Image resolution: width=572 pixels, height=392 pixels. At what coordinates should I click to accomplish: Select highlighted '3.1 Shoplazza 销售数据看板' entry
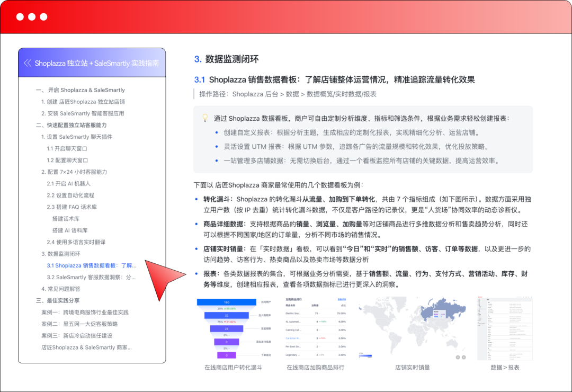point(91,265)
